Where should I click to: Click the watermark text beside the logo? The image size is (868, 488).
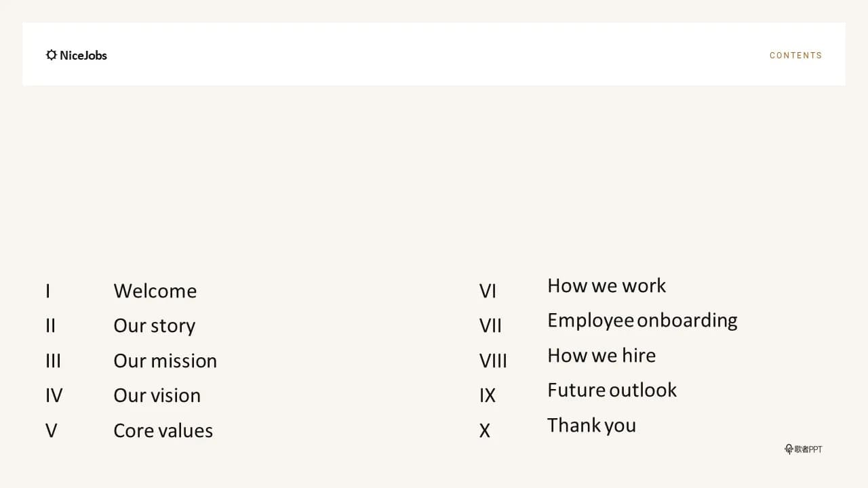point(808,449)
